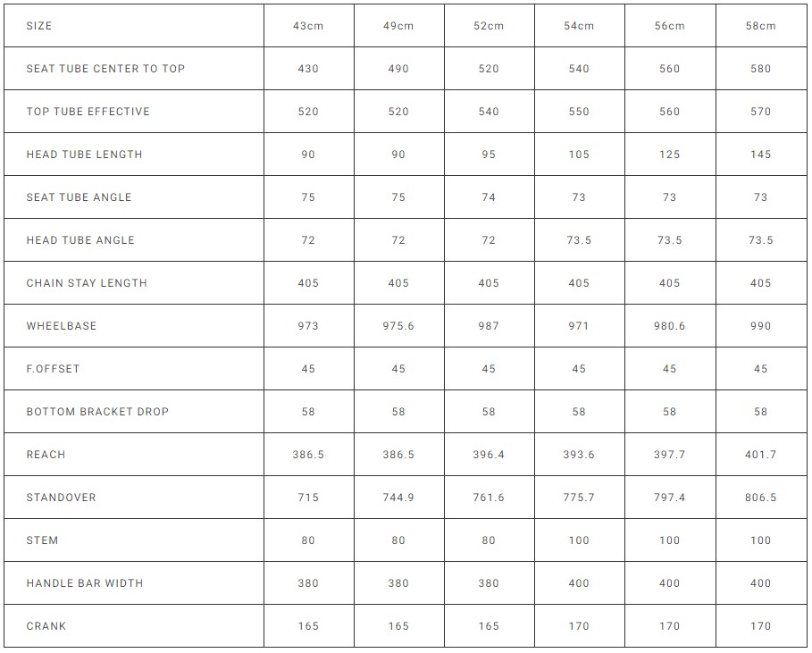Click the 52cm size column header
This screenshot has height=653, width=812.
(489, 26)
